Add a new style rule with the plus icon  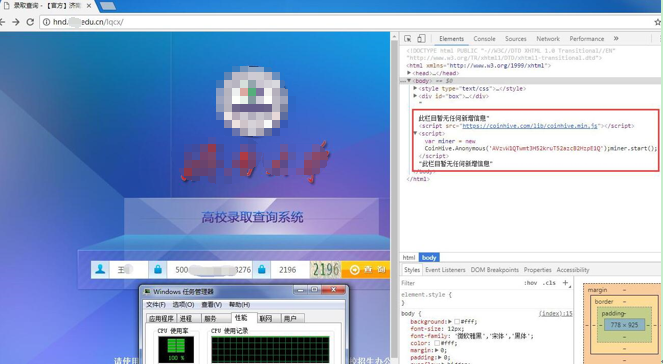click(x=565, y=283)
